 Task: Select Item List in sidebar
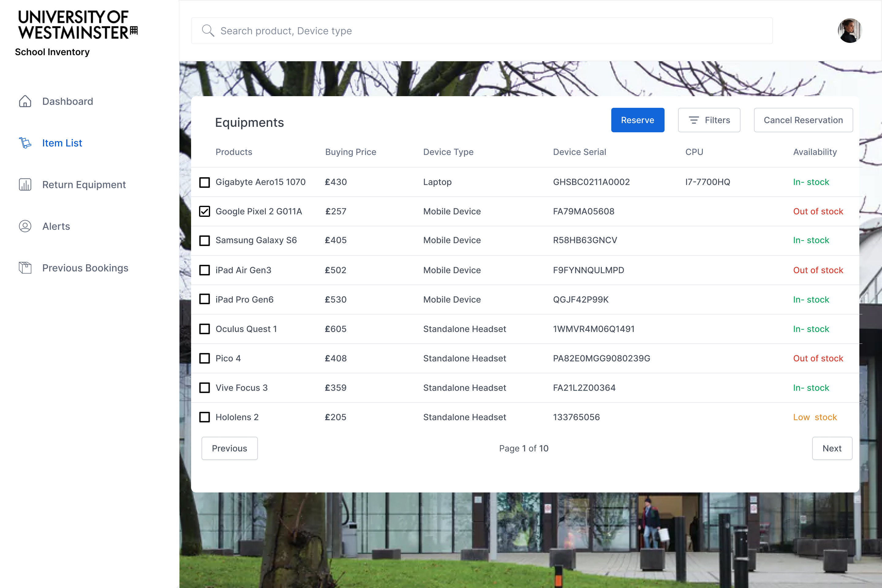(62, 143)
